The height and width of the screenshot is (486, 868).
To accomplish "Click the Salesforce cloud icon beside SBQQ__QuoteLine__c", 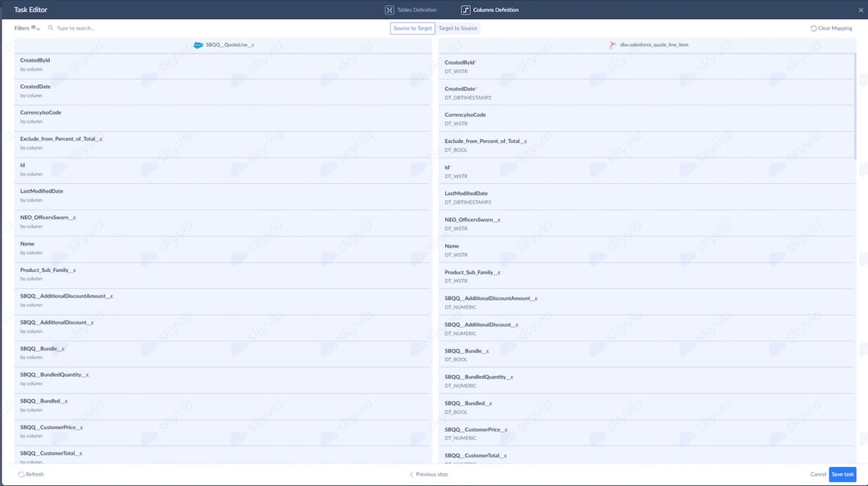I will (x=199, y=45).
